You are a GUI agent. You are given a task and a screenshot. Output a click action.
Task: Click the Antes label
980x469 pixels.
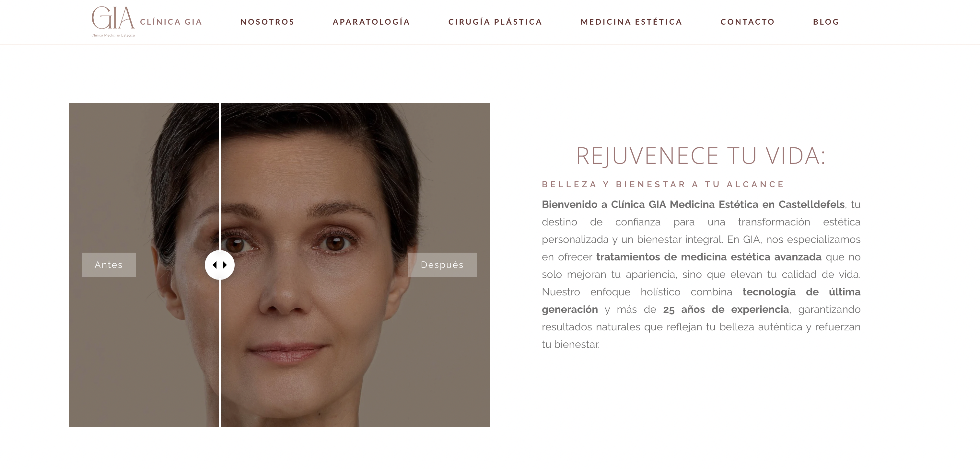[x=109, y=265]
